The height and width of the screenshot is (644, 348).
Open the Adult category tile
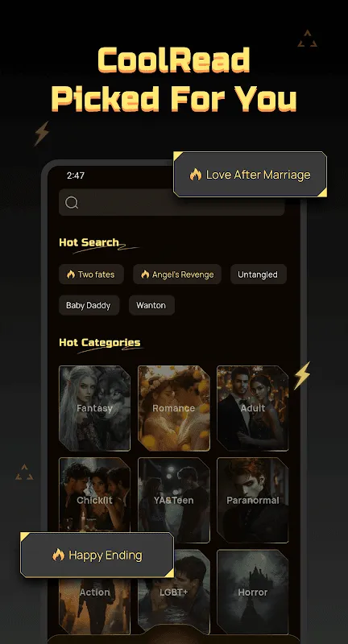[x=253, y=408]
